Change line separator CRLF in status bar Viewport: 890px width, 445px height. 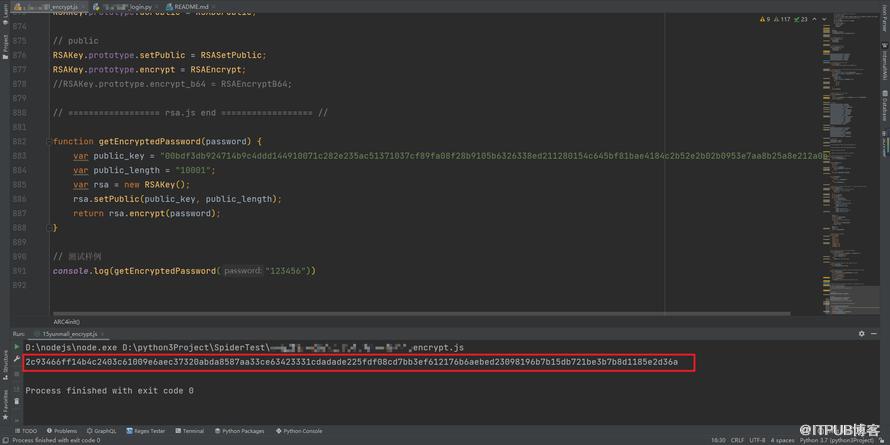click(x=737, y=440)
